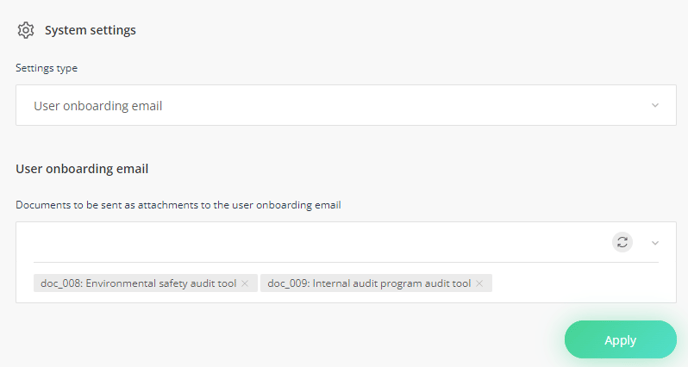The image size is (688, 367).
Task: Click the circular sync arrows icon
Action: (622, 242)
